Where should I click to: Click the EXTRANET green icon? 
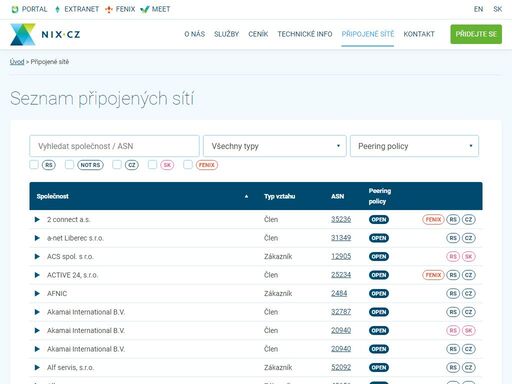tap(57, 9)
